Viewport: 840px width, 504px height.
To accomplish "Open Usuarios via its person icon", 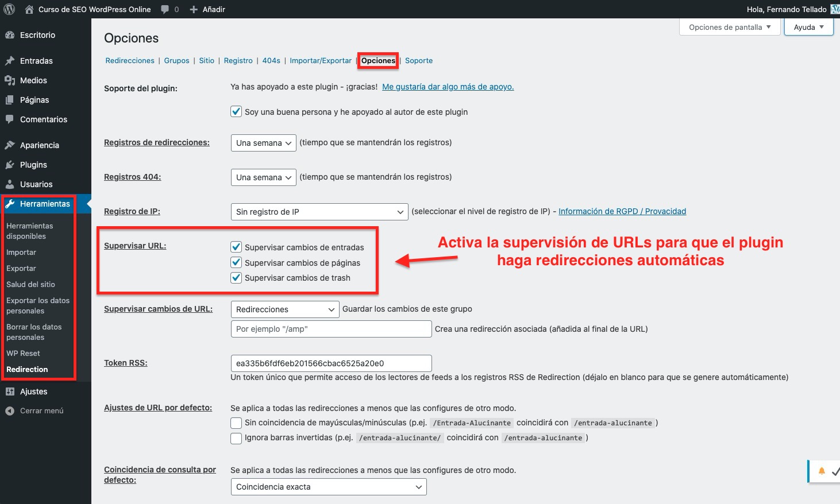I will [x=10, y=184].
